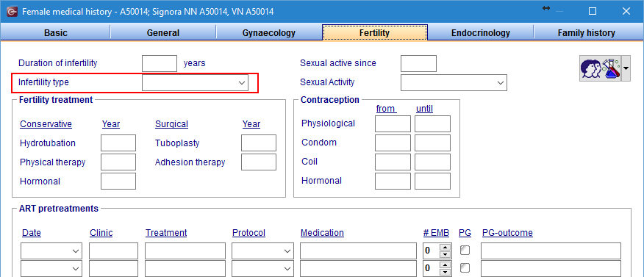This screenshot has height=277, width=644.
Task: Tick the first row PG checkbox
Action: pos(465,251)
